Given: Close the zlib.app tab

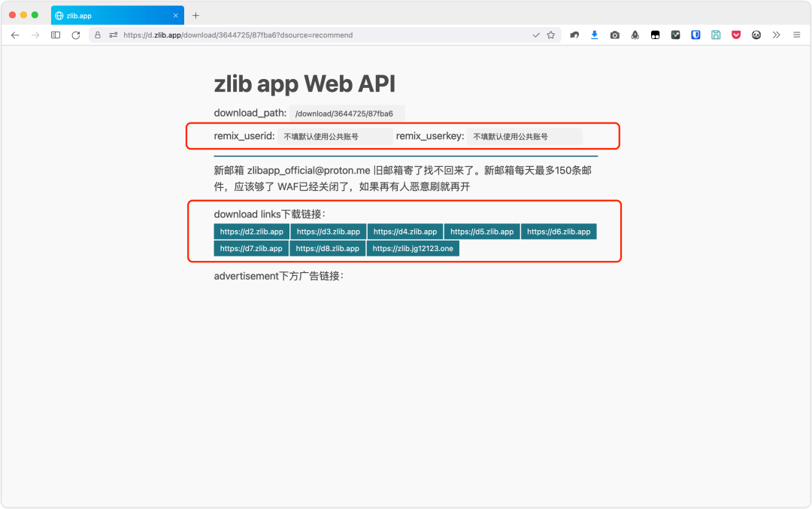Looking at the screenshot, I should tap(176, 15).
